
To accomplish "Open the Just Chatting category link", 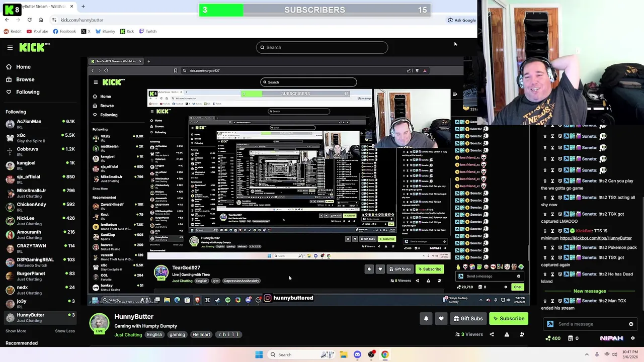I will pyautogui.click(x=128, y=335).
